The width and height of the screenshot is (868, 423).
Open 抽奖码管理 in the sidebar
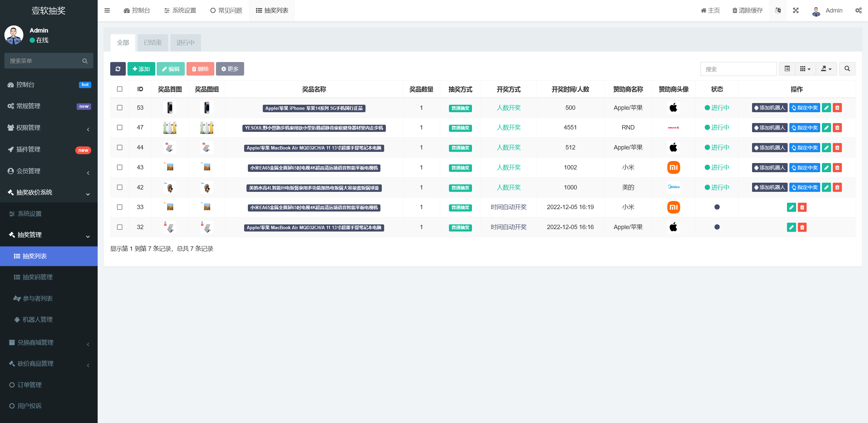point(37,277)
